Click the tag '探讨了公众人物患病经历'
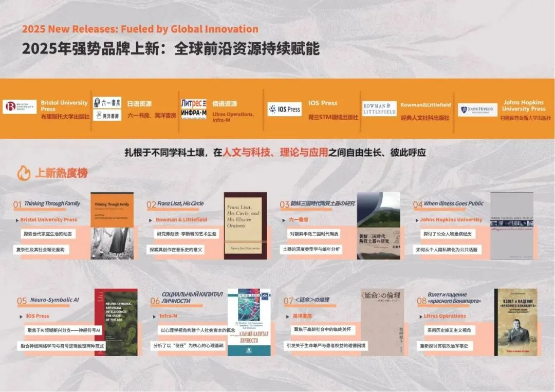 [448, 234]
